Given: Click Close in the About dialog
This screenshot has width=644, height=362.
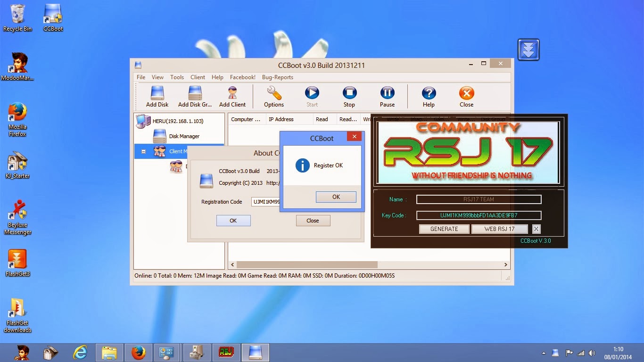Looking at the screenshot, I should coord(313,221).
